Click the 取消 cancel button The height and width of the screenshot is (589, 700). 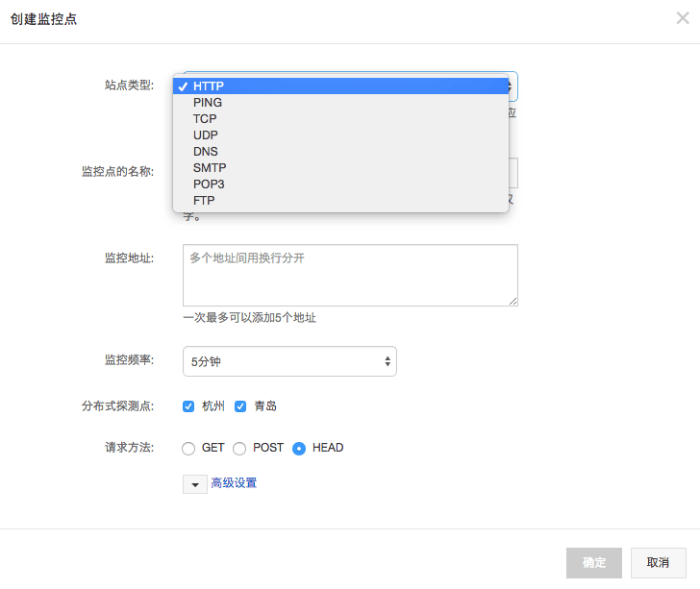click(x=658, y=563)
